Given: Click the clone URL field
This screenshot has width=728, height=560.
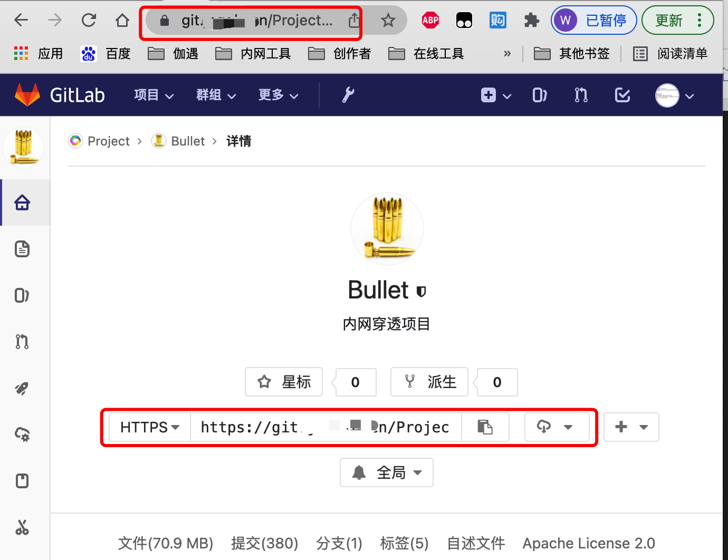Looking at the screenshot, I should coord(325,427).
